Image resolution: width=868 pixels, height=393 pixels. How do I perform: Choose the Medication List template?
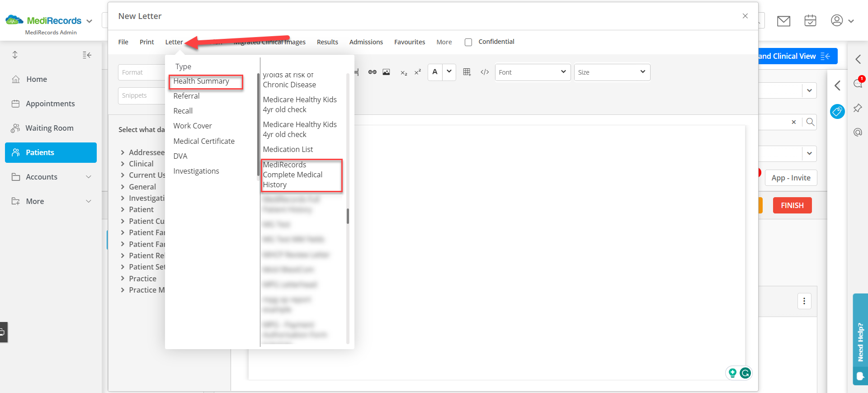tap(288, 149)
